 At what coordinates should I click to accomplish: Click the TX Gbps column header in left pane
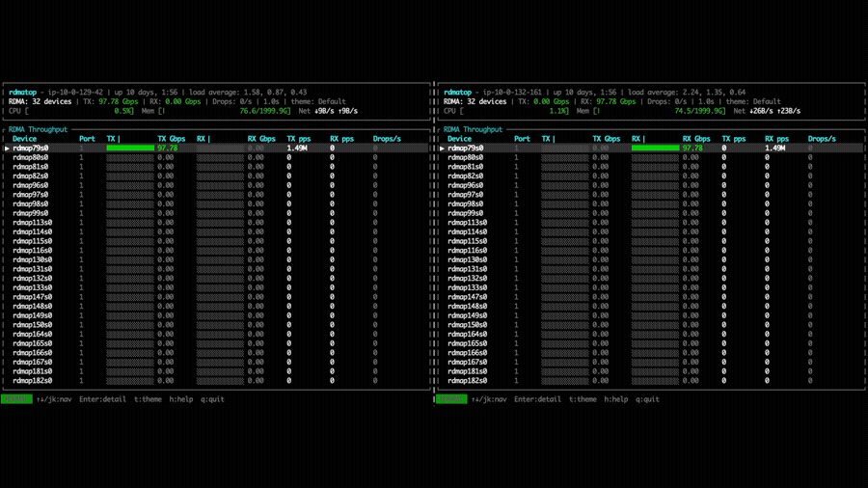pos(171,139)
